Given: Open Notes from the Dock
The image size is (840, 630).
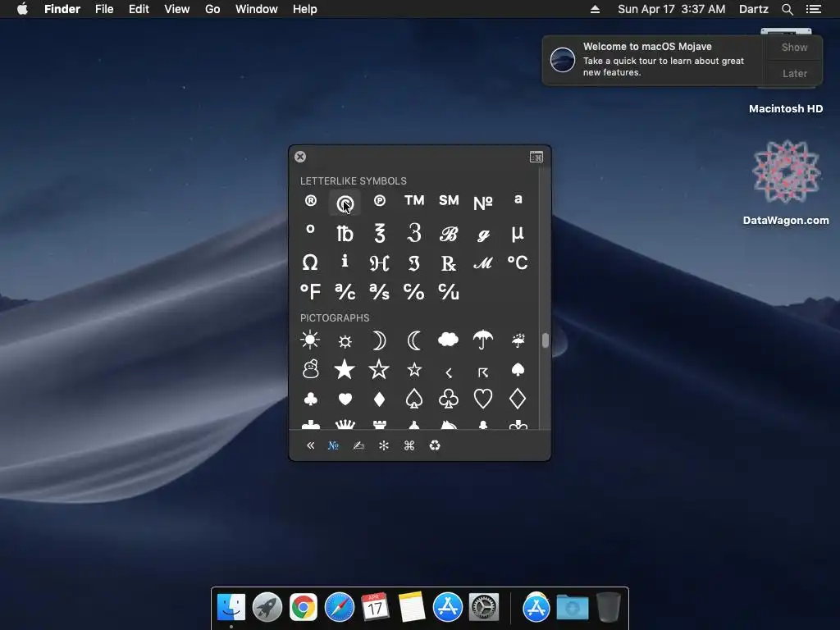Looking at the screenshot, I should point(412,608).
